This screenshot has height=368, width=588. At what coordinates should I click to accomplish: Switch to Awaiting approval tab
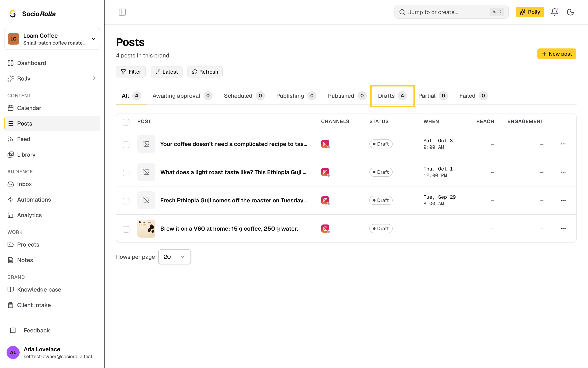click(182, 96)
